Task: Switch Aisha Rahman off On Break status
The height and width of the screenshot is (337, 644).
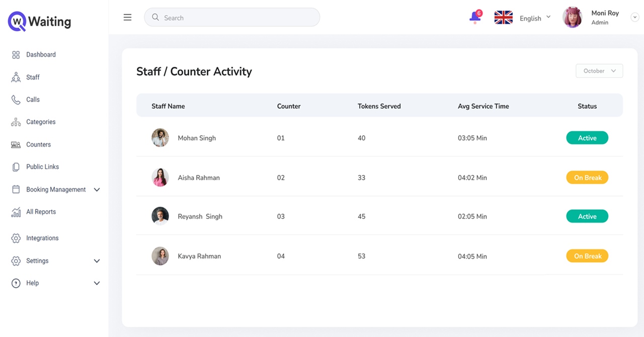Action: click(x=587, y=177)
